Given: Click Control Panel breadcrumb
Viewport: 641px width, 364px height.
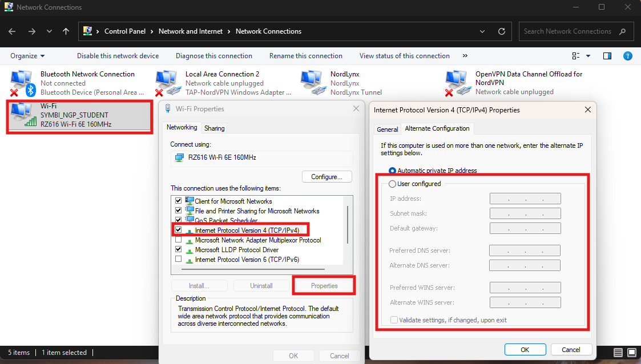Looking at the screenshot, I should [124, 31].
